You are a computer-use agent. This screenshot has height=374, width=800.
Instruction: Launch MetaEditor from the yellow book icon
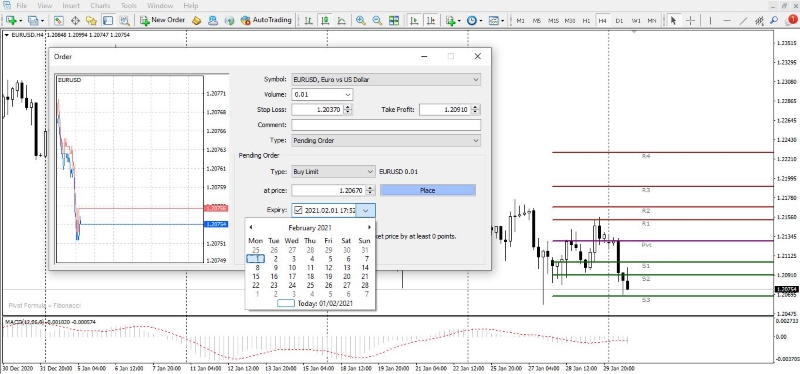pyautogui.click(x=196, y=20)
